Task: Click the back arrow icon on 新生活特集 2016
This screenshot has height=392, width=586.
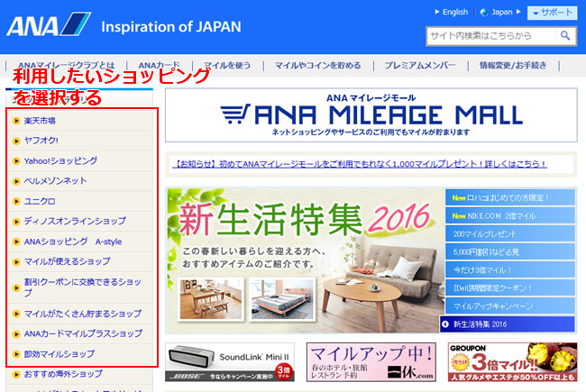Action: [x=445, y=324]
